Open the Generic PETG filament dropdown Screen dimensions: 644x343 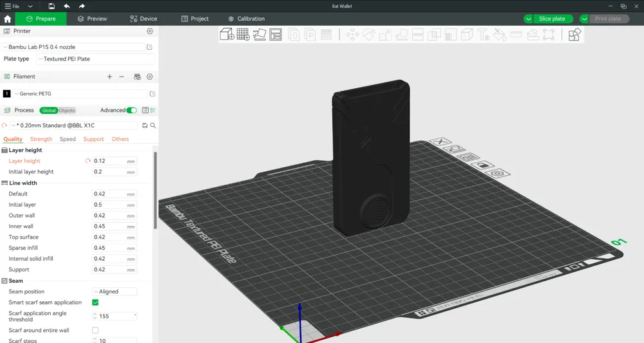pyautogui.click(x=80, y=94)
